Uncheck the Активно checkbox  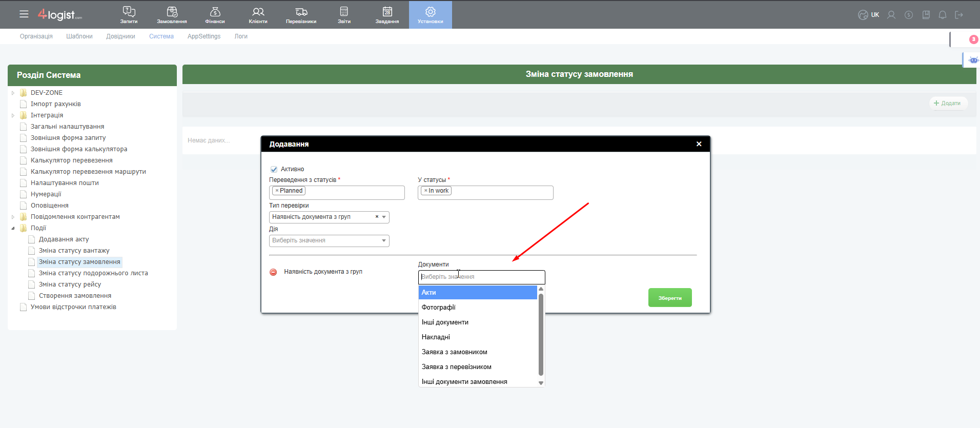(274, 169)
